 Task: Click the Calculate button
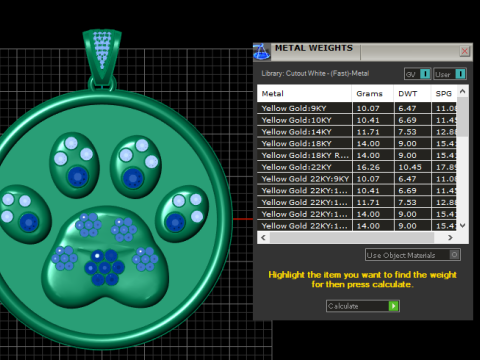coord(363,306)
